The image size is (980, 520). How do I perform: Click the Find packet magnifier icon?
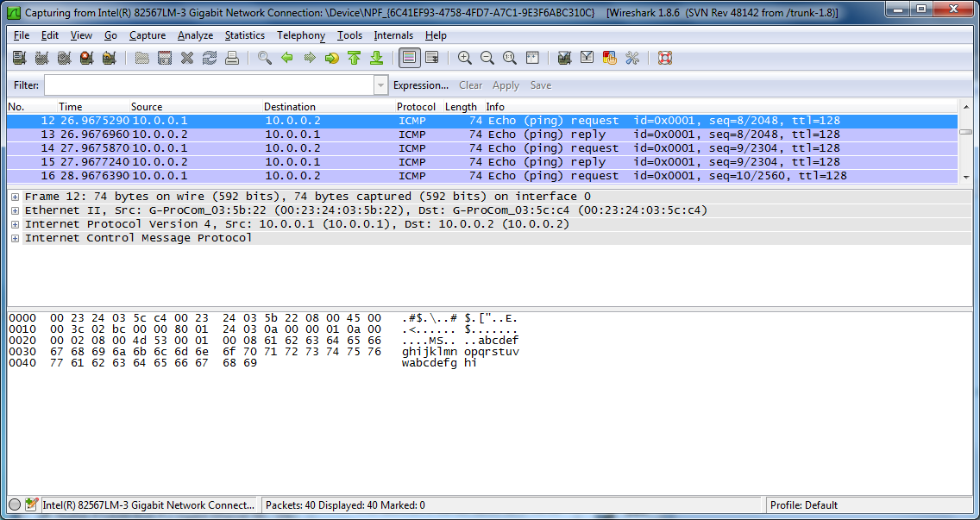click(265, 58)
